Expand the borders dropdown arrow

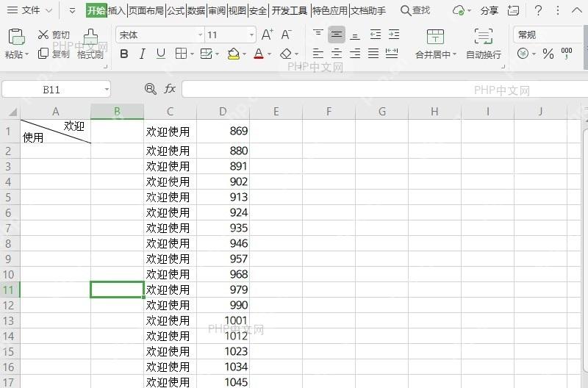(x=192, y=54)
